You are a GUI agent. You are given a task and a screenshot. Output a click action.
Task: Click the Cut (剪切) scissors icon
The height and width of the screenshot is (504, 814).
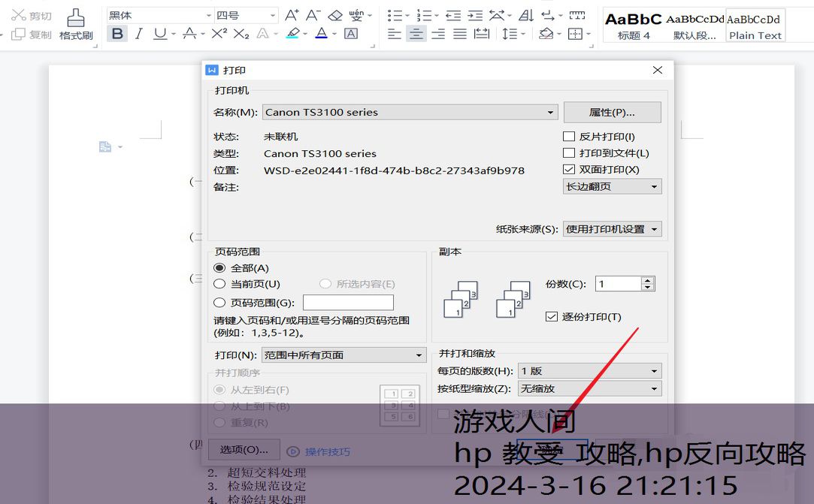point(18,15)
